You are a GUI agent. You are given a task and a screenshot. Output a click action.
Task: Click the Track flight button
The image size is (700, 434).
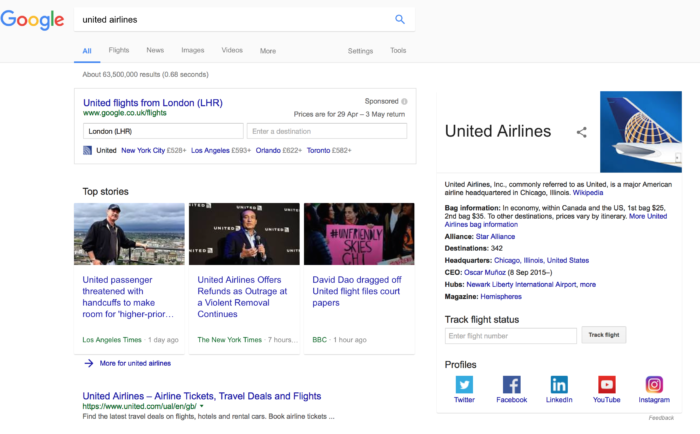(604, 335)
